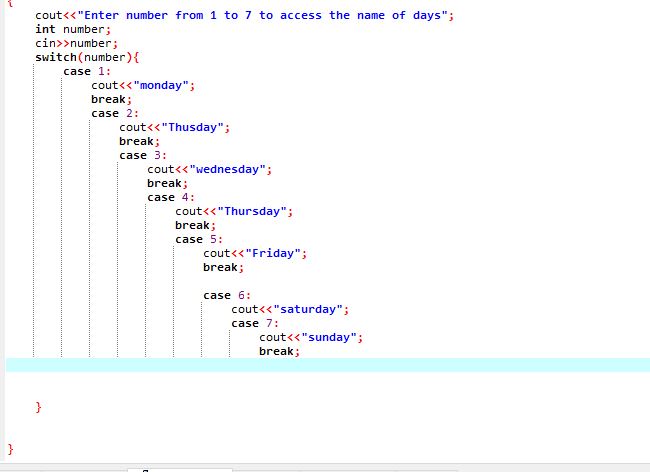Viewport: 650px width, 472px height.
Task: Click the "case 1:" label
Action: pos(87,71)
